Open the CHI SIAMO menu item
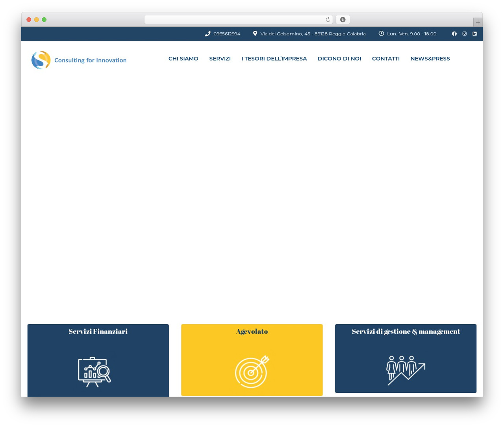This screenshot has width=504, height=427. (183, 59)
